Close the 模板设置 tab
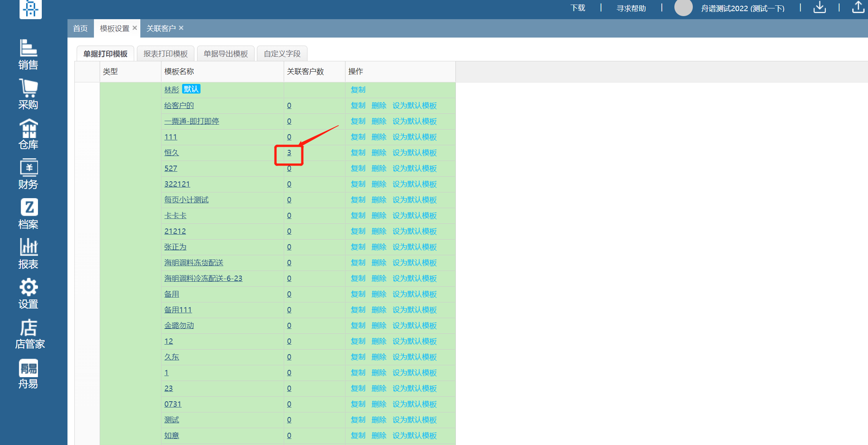Image resolution: width=868 pixels, height=445 pixels. (135, 28)
